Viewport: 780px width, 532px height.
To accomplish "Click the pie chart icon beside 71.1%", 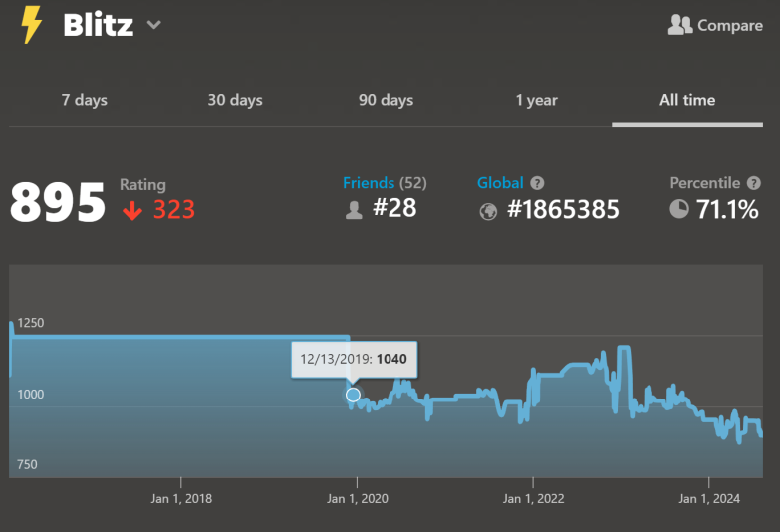I will pos(679,209).
